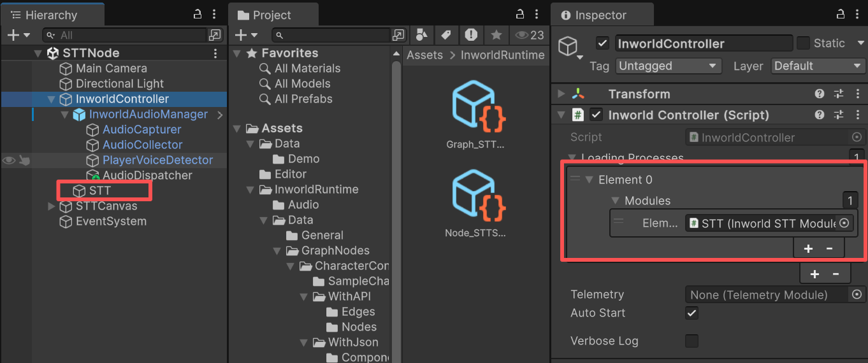Viewport: 868px width, 363px height.
Task: Collapse Inworld Controller script foldout
Action: tap(561, 115)
